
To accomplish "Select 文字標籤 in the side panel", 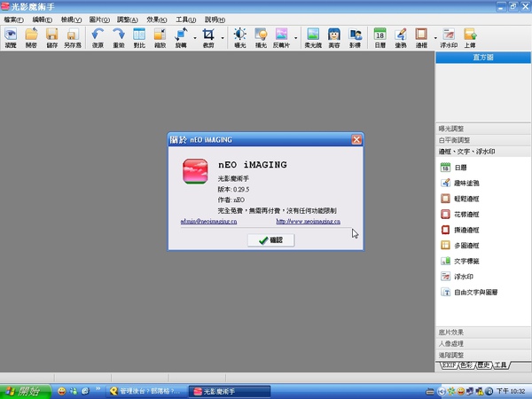I will (459, 261).
